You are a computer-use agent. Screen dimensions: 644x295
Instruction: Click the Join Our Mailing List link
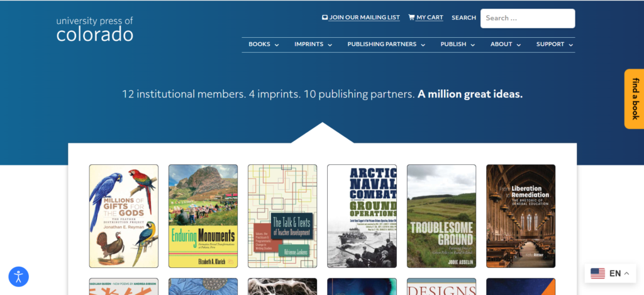pos(364,18)
